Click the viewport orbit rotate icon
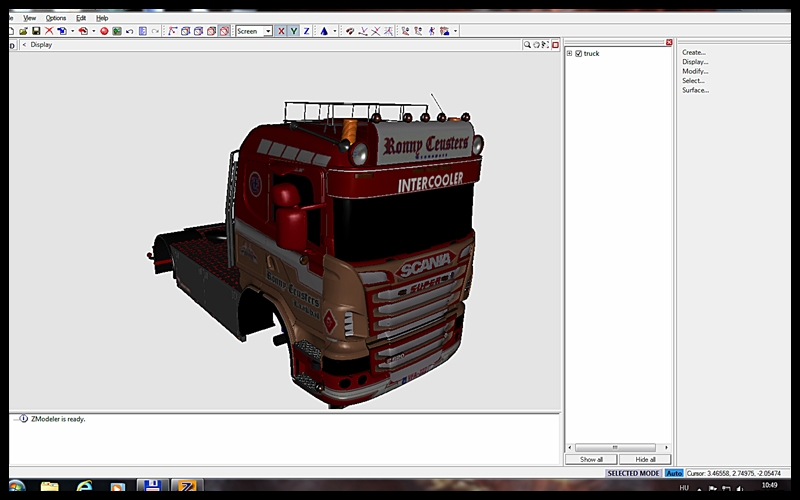The width and height of the screenshot is (800, 500). [x=536, y=45]
